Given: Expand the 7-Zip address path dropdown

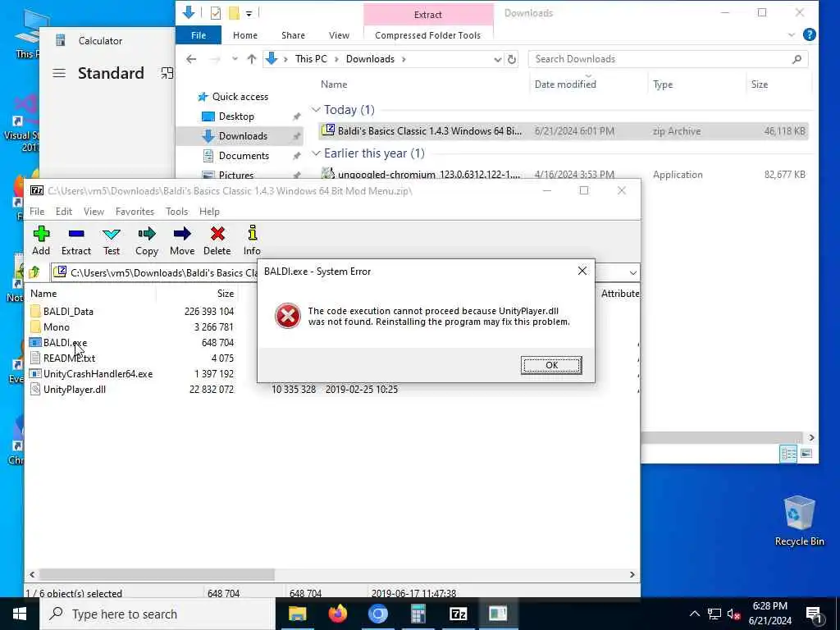Looking at the screenshot, I should (x=632, y=272).
